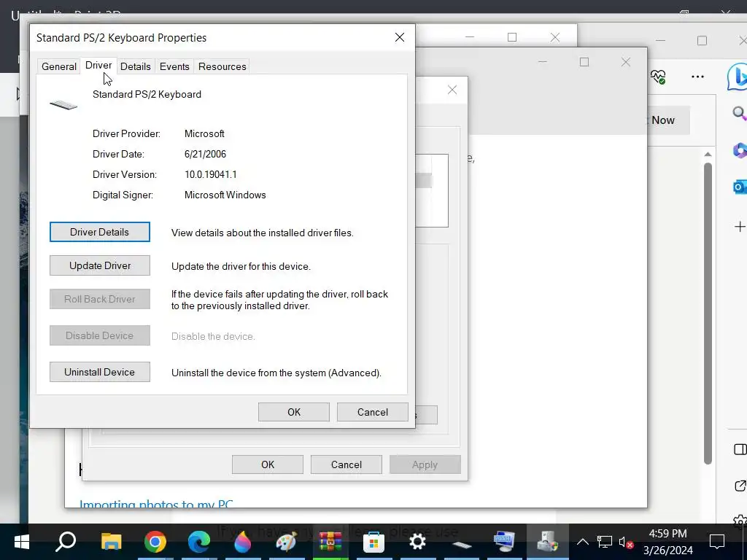Switch to the Details tab

pos(135,66)
